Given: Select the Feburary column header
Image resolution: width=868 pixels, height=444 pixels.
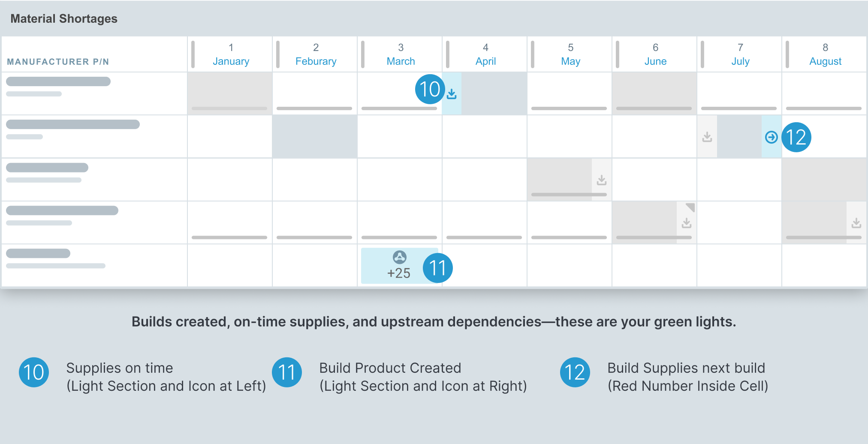Looking at the screenshot, I should pos(316,54).
